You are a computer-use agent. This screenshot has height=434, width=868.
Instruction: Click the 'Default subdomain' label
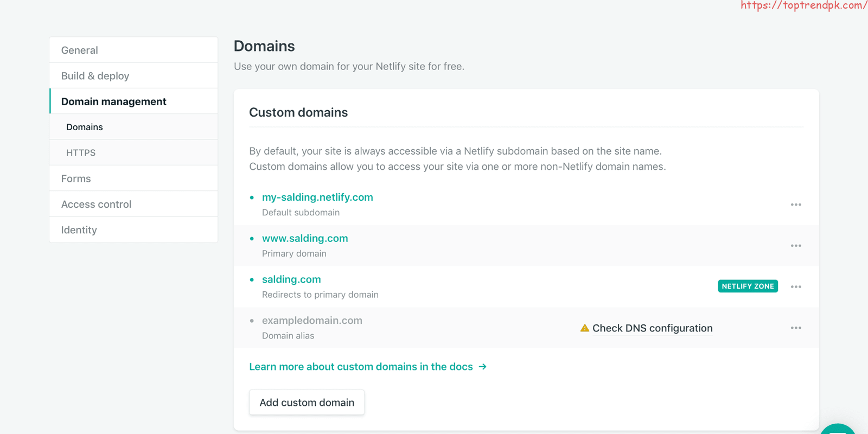pos(301,213)
